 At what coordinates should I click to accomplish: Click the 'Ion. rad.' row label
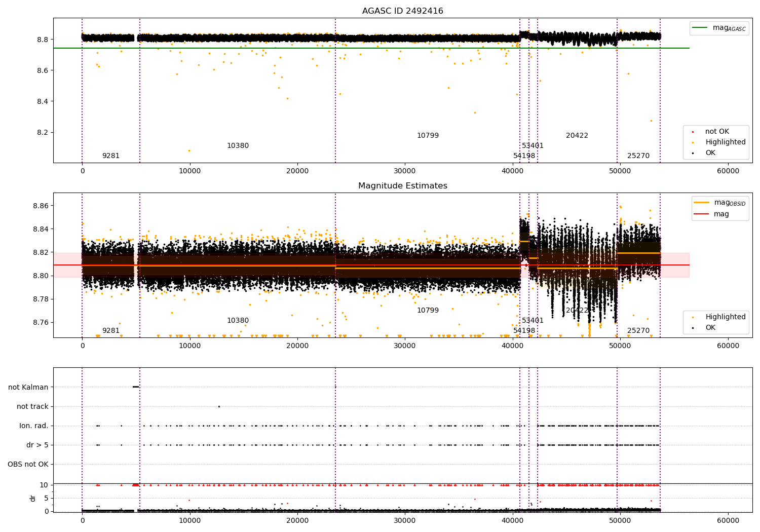tap(34, 426)
